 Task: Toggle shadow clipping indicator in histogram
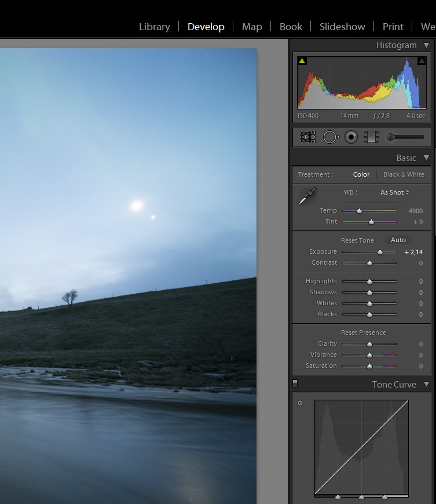(x=302, y=61)
